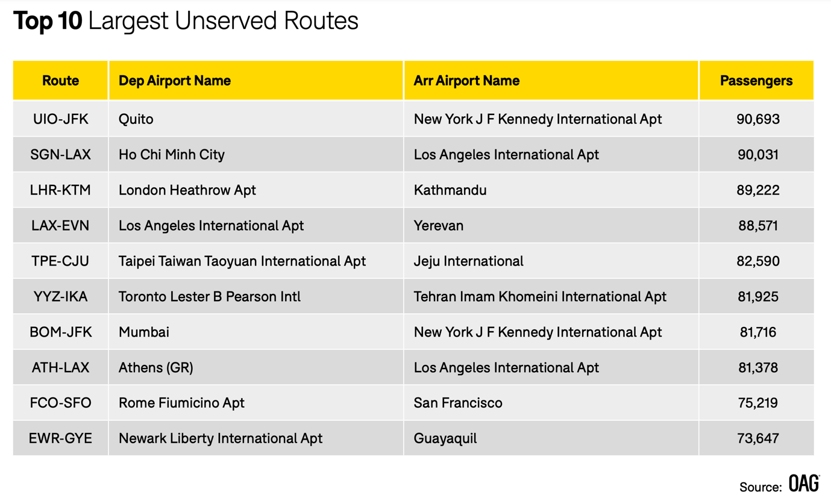Click the LHR-KTM route code
This screenshot has height=504, width=834.
click(60, 190)
